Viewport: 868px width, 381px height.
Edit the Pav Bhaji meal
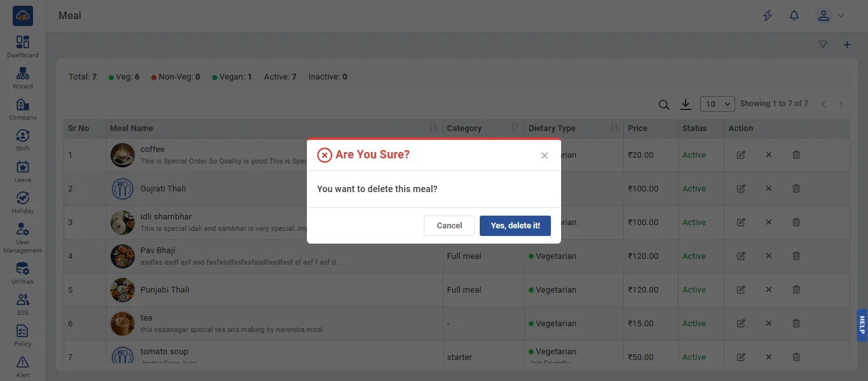coord(741,256)
